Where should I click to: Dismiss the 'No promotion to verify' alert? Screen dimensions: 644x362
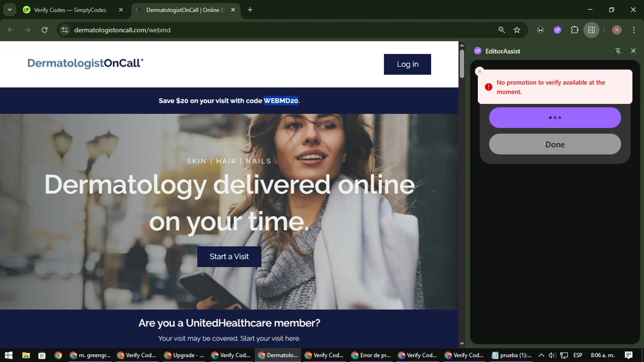(480, 71)
